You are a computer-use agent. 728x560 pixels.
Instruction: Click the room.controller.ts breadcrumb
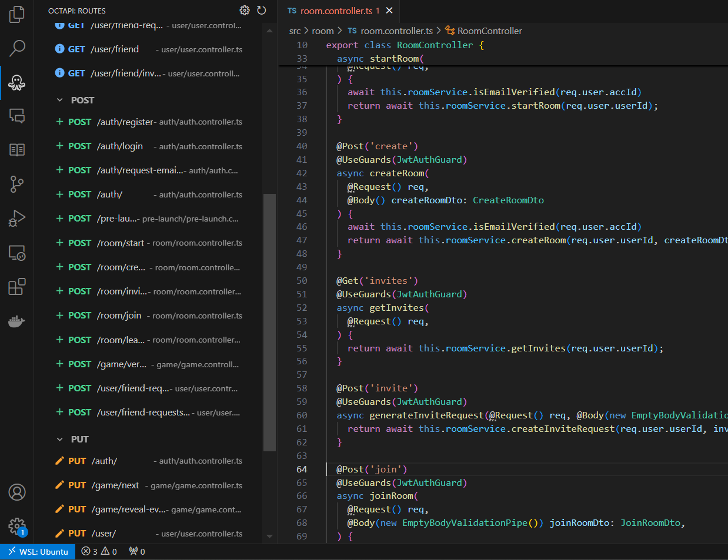pos(390,31)
